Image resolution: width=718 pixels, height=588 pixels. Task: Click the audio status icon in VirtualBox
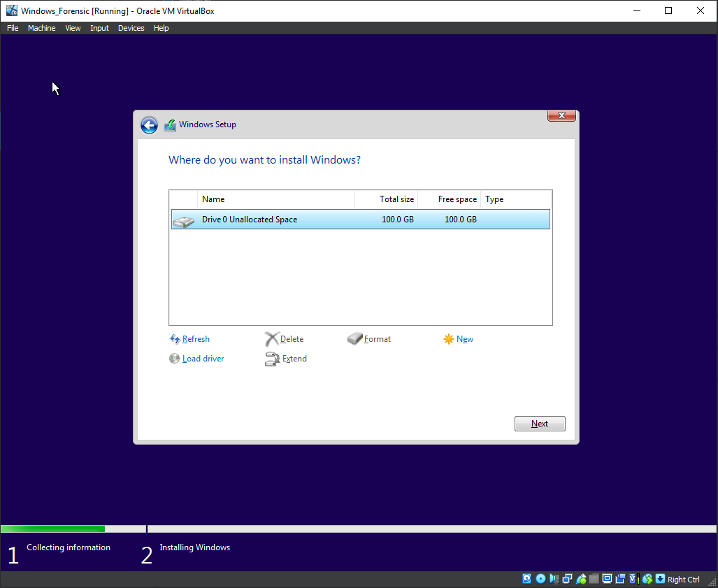click(554, 579)
